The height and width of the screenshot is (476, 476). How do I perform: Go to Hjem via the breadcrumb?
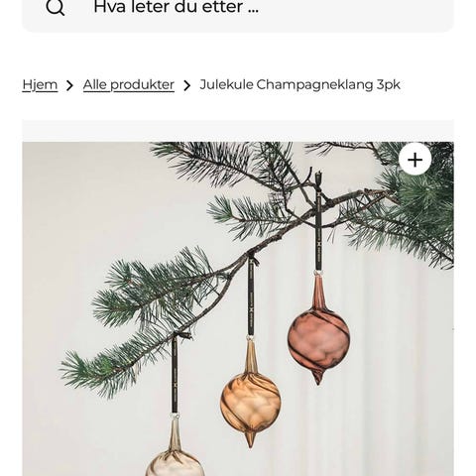click(x=40, y=85)
